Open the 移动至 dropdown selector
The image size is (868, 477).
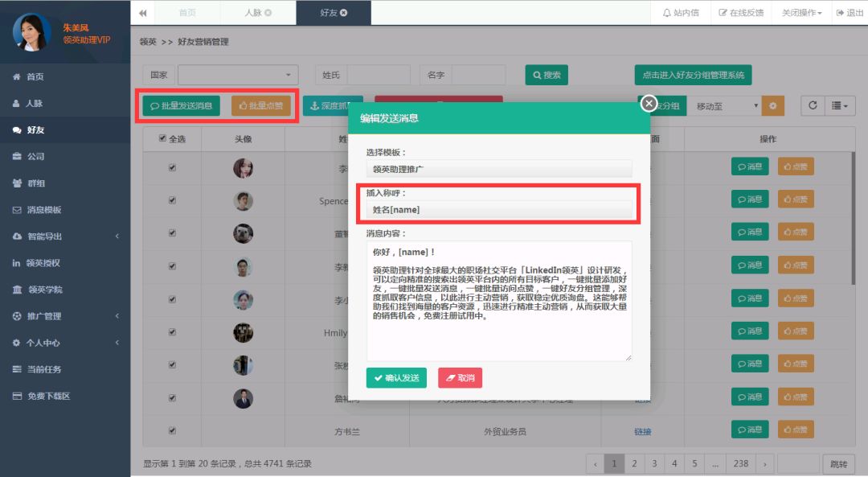point(723,105)
